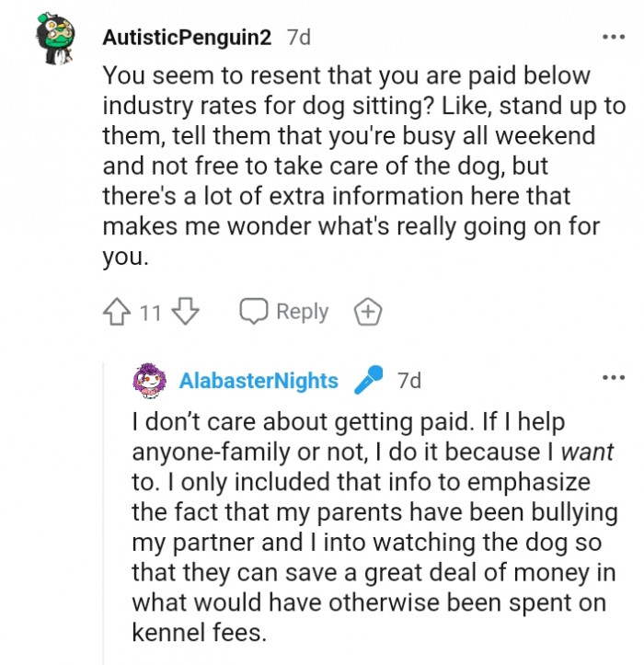Click the 7d timestamp beside AutisticPenguin2
Image resolution: width=644 pixels, height=665 pixels.
(x=299, y=38)
